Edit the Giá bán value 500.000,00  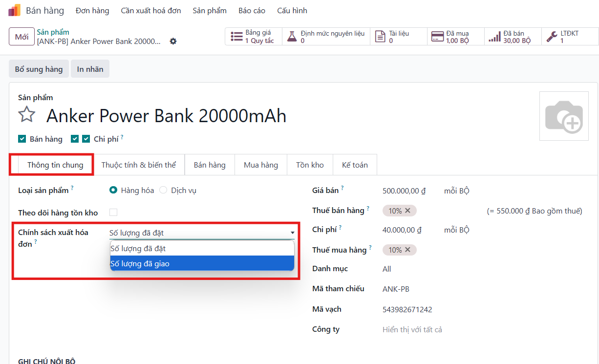tap(404, 191)
